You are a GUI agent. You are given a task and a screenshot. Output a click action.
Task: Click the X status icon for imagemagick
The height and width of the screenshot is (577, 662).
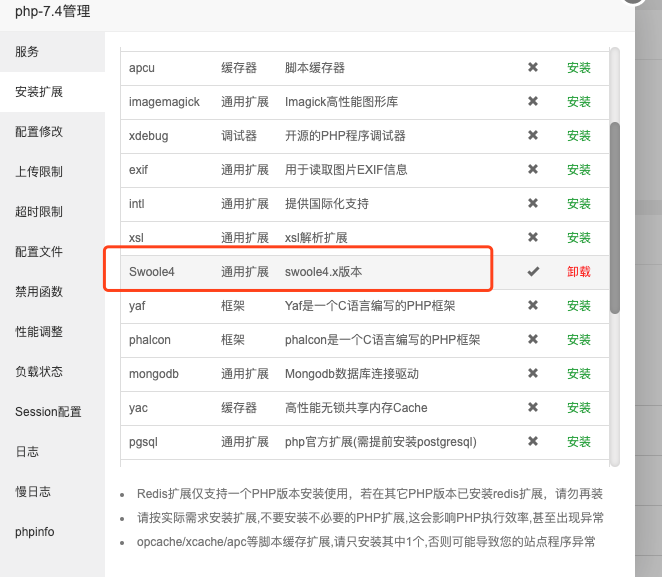pos(533,101)
